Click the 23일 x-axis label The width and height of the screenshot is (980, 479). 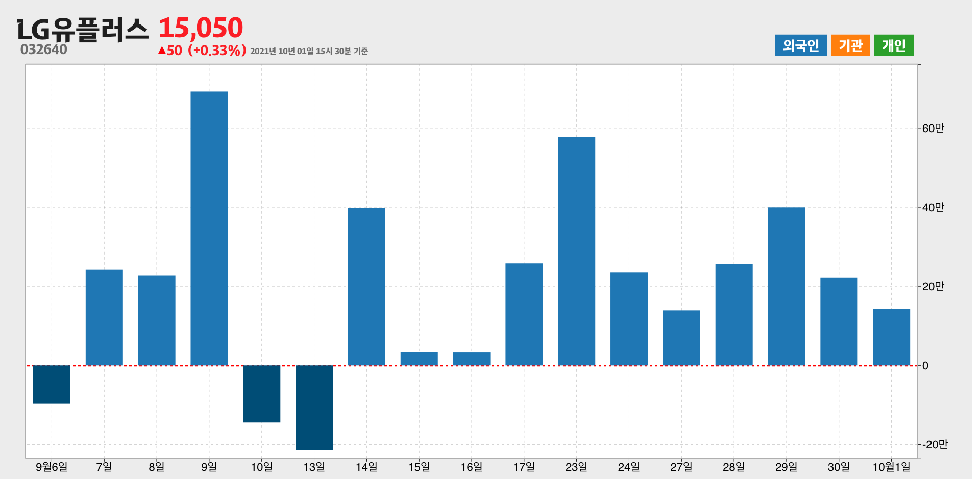(576, 467)
